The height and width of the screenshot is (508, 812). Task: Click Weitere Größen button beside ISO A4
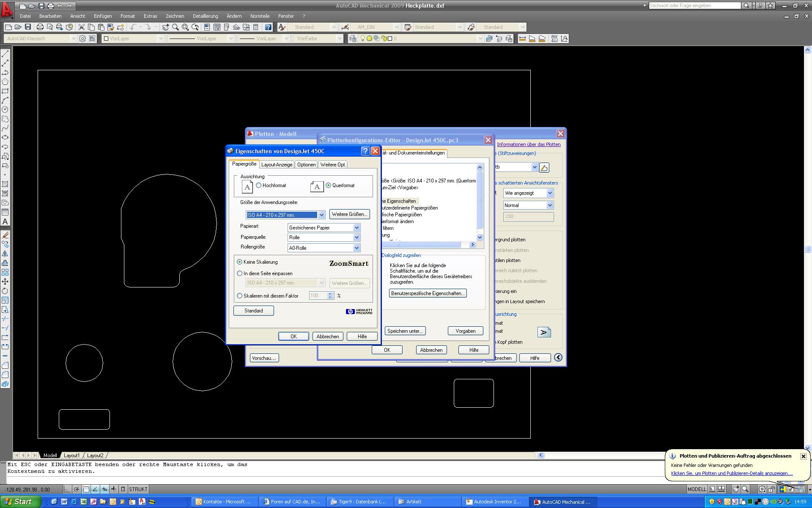349,214
